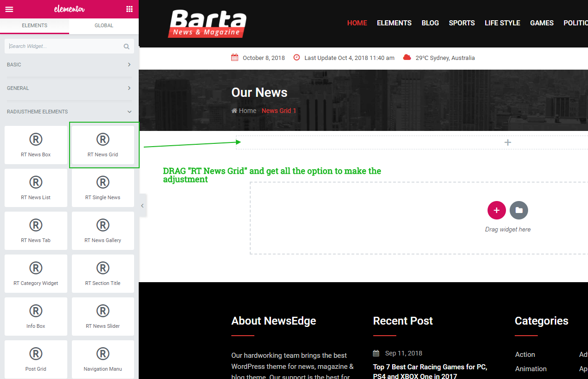Expand the General widgets category
Image resolution: width=588 pixels, height=379 pixels.
(x=69, y=88)
